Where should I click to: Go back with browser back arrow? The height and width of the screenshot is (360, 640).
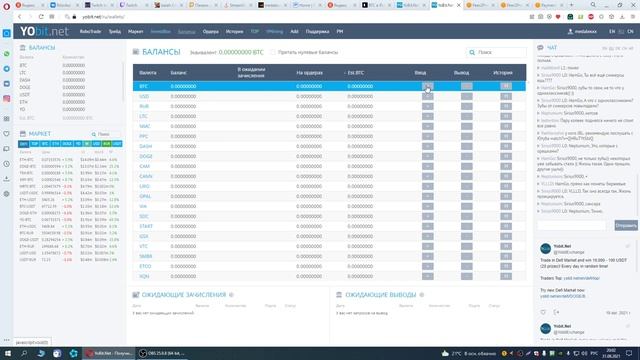pyautogui.click(x=19, y=17)
